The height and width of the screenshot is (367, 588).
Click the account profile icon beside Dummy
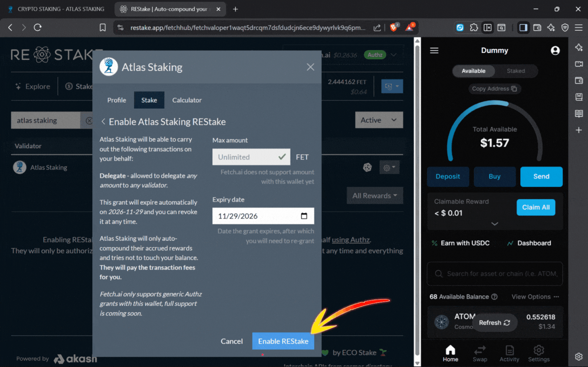coord(555,50)
